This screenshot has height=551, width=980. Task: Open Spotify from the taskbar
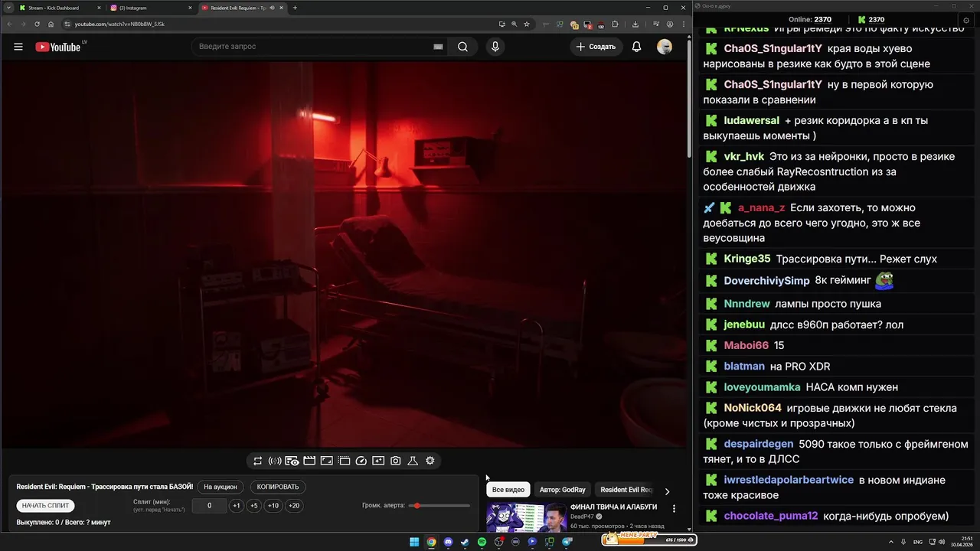click(x=482, y=542)
